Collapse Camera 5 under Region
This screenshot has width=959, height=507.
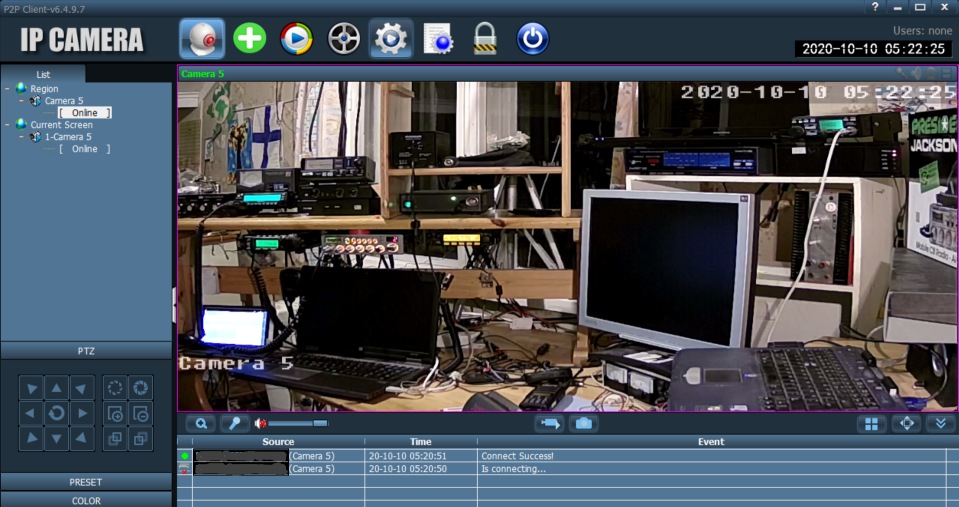click(21, 101)
